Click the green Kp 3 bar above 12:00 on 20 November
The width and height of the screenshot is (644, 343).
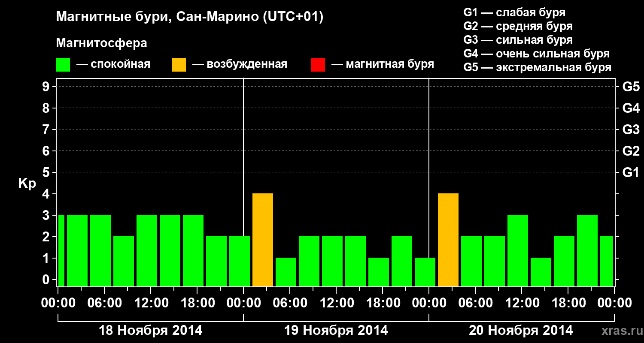coord(518,251)
